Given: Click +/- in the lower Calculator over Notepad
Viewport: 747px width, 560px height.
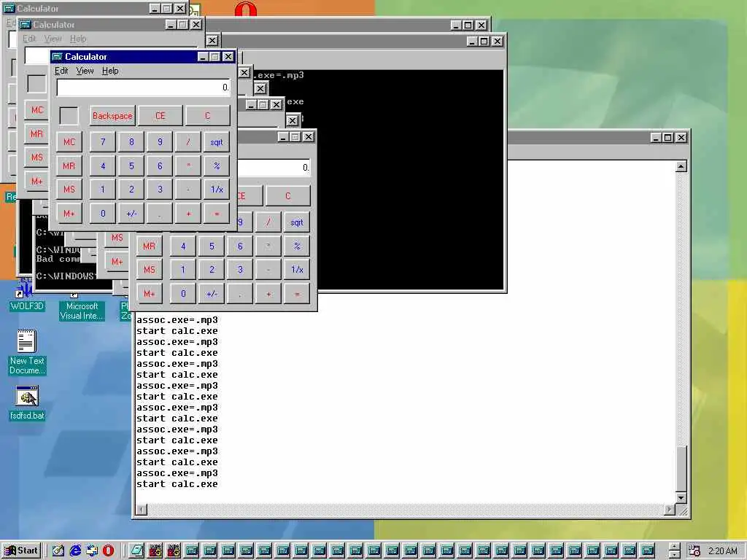Looking at the screenshot, I should point(212,294).
